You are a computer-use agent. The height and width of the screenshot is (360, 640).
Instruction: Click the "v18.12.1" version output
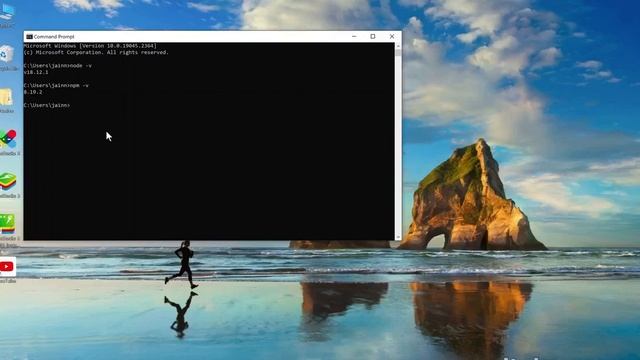[x=36, y=72]
